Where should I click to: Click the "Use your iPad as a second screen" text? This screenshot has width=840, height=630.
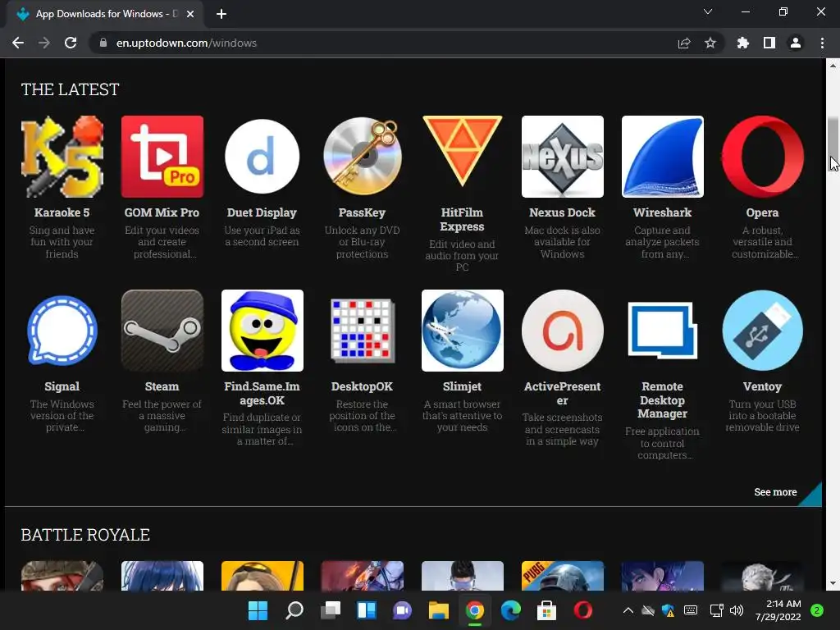click(262, 236)
